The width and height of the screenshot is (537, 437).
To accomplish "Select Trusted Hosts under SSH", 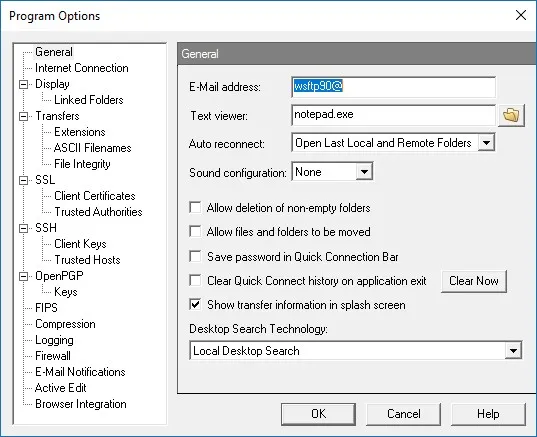I will 87,260.
